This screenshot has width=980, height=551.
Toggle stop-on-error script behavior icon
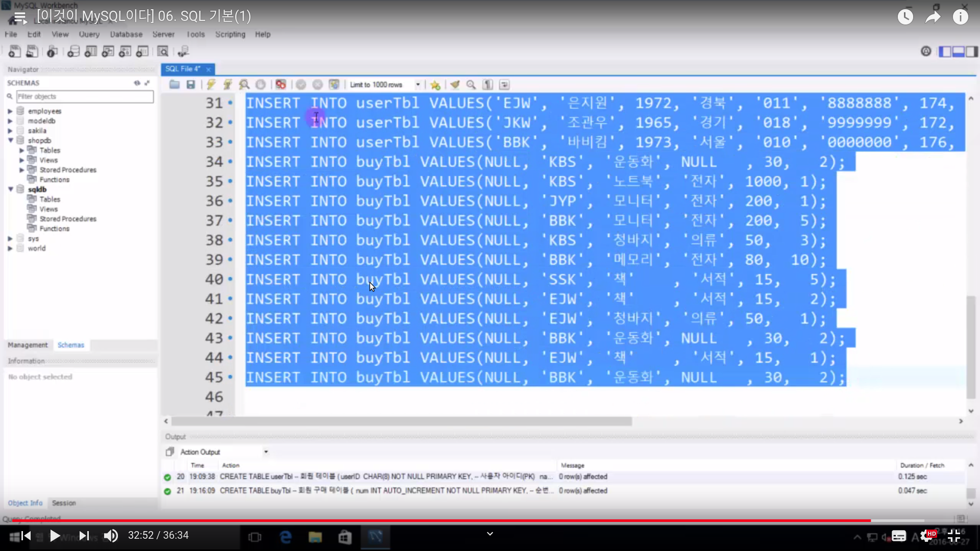(x=281, y=85)
